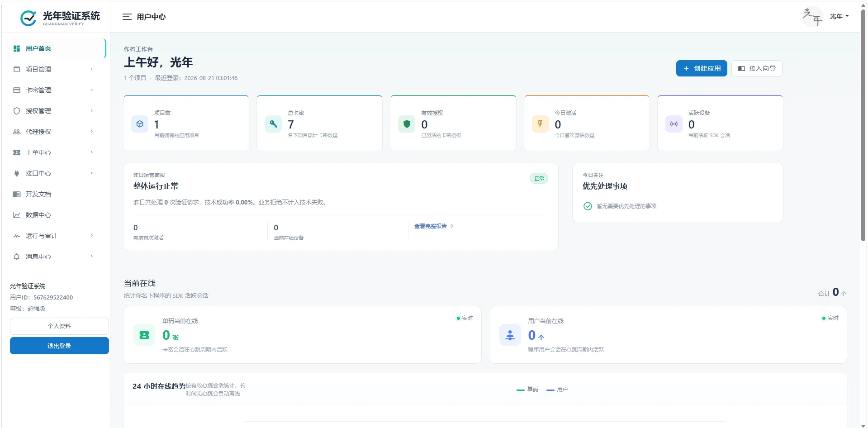This screenshot has width=868, height=428.
Task: Click the 总卡密 key icon
Action: click(273, 124)
